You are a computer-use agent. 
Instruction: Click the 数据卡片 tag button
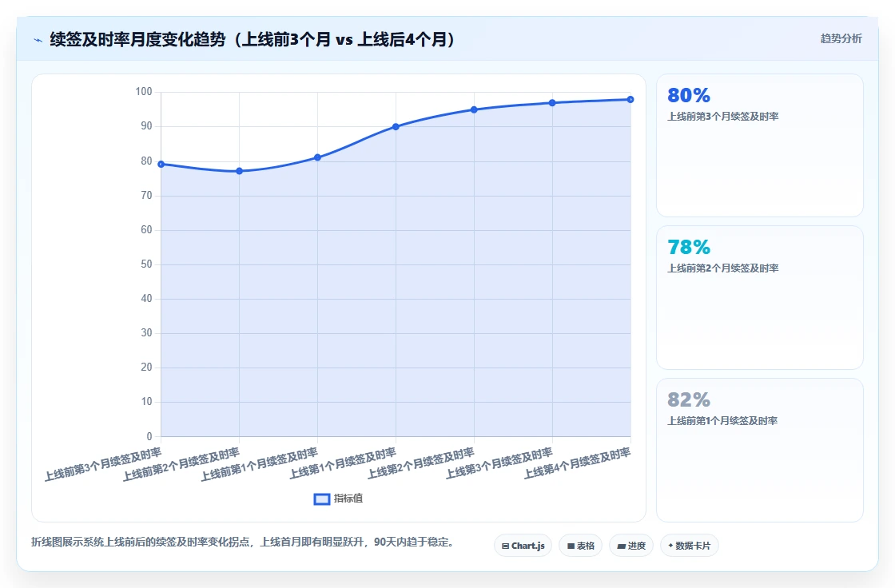[x=689, y=546]
